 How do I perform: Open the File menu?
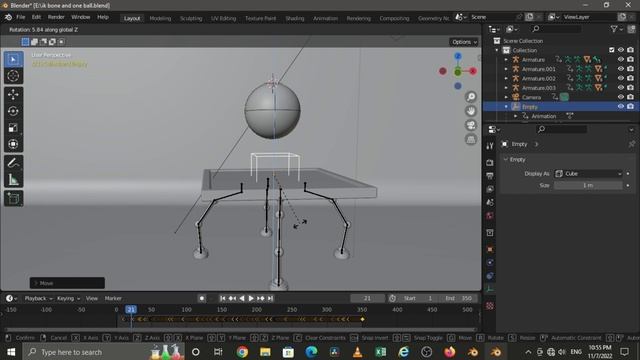pos(21,18)
